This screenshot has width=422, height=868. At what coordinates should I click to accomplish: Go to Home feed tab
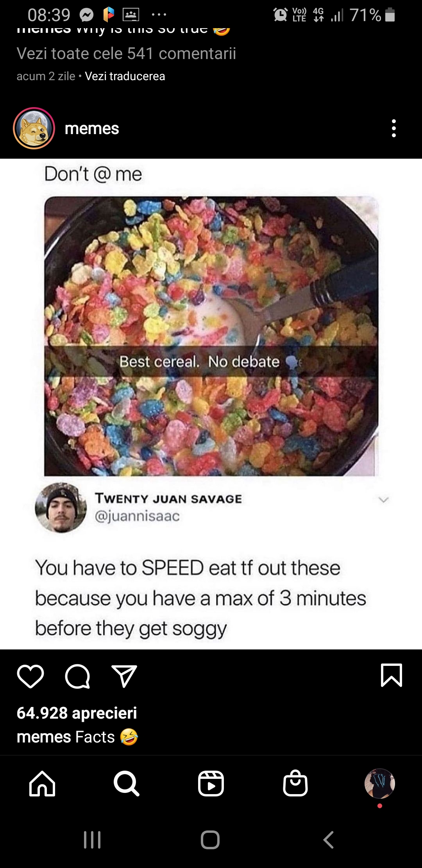42,784
